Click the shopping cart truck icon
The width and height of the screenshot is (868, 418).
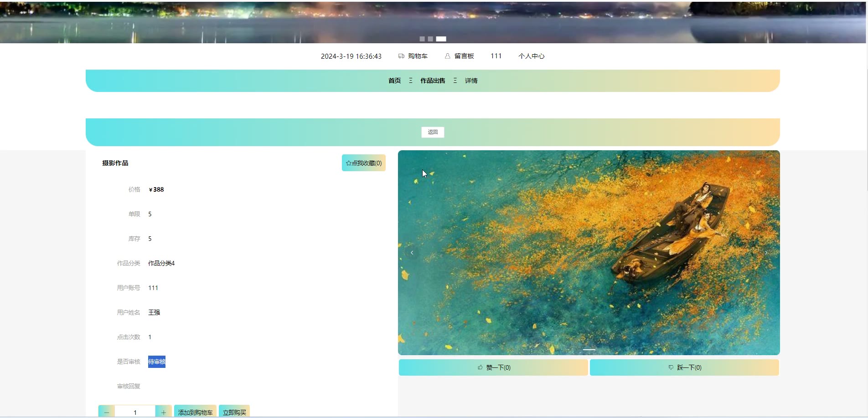pos(401,56)
